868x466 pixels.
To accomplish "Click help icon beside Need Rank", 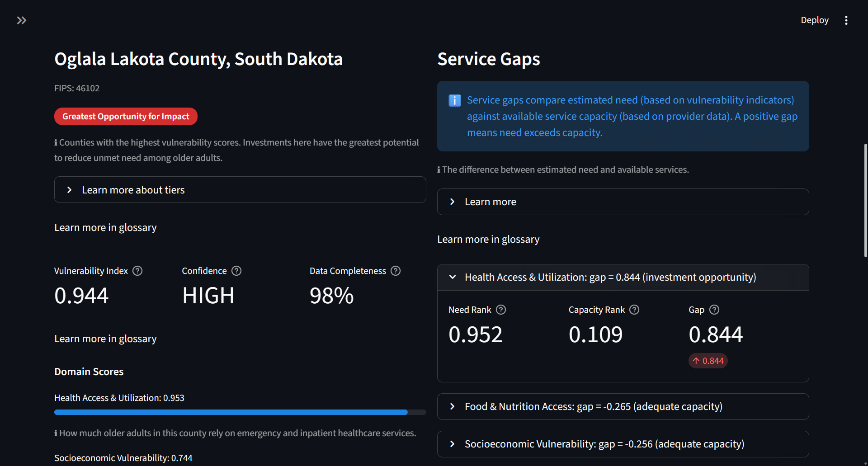I will pos(501,310).
